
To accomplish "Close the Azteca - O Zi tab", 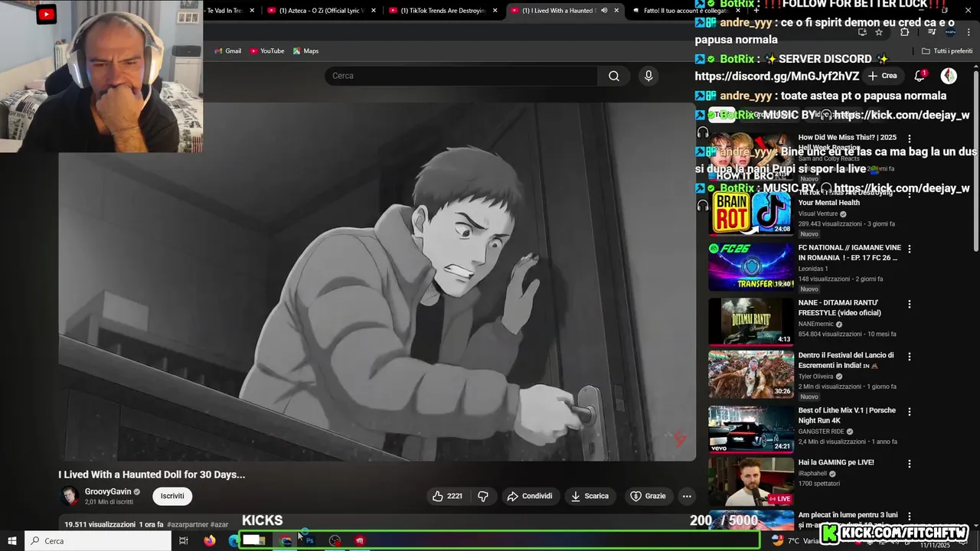I will (374, 11).
